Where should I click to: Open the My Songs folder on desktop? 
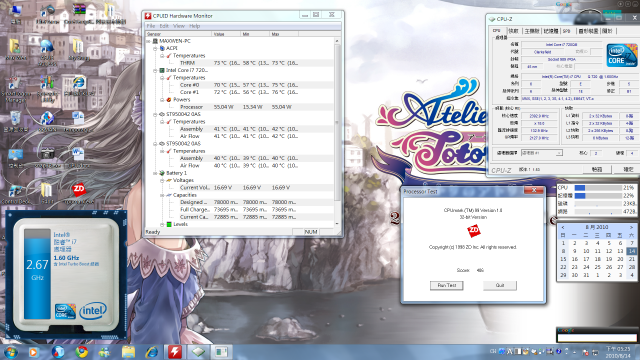pyautogui.click(x=78, y=49)
